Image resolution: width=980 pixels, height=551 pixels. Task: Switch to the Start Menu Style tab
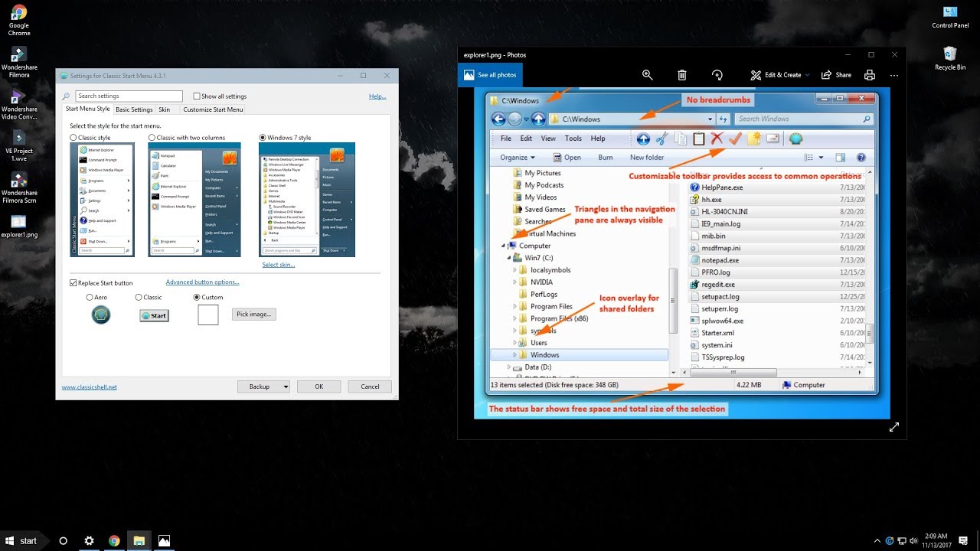[x=88, y=109]
